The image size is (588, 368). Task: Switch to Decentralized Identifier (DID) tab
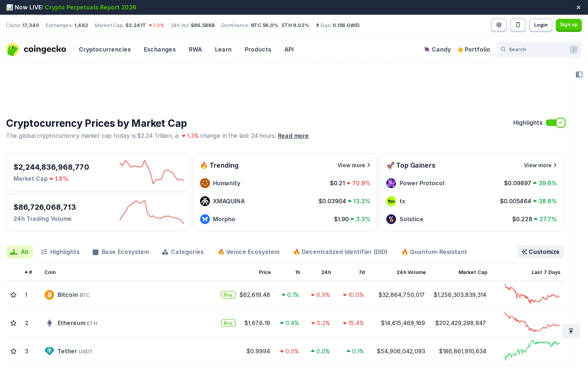(340, 252)
